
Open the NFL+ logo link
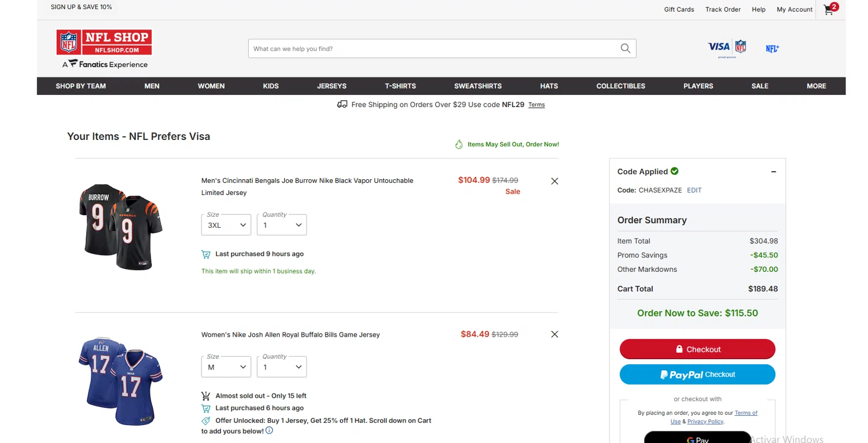(x=773, y=49)
